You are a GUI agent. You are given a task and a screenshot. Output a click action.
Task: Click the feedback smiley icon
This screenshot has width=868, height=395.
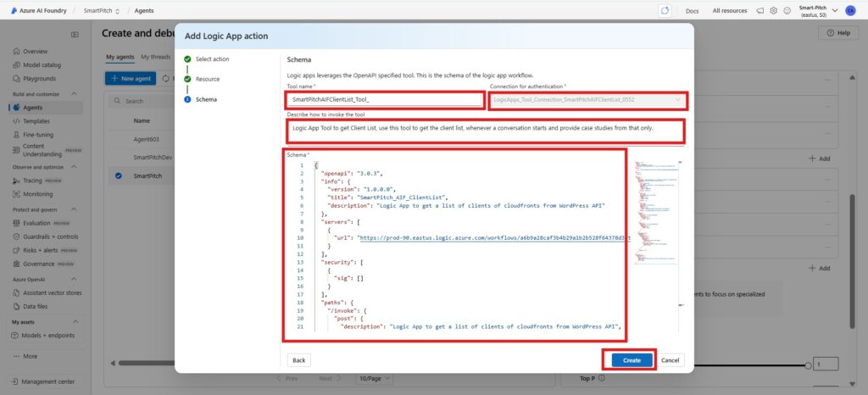click(x=787, y=10)
